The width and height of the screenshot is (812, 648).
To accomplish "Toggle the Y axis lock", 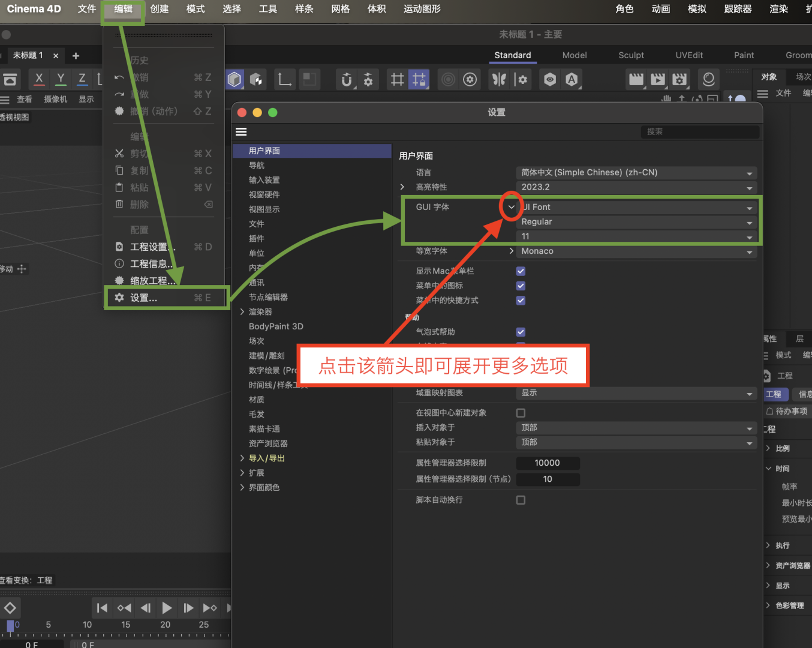I will click(x=61, y=79).
